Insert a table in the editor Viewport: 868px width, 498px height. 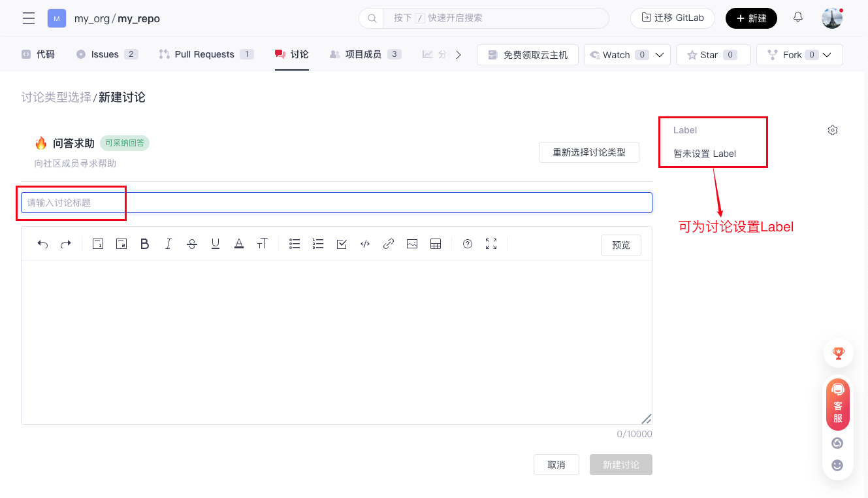436,244
